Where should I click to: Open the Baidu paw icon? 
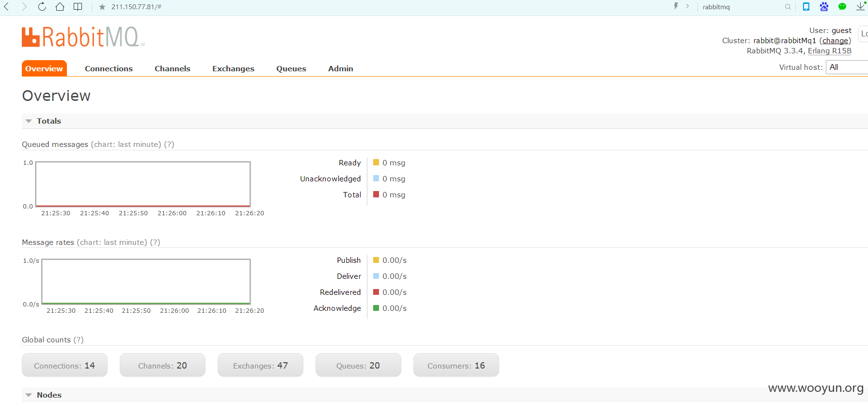[824, 7]
